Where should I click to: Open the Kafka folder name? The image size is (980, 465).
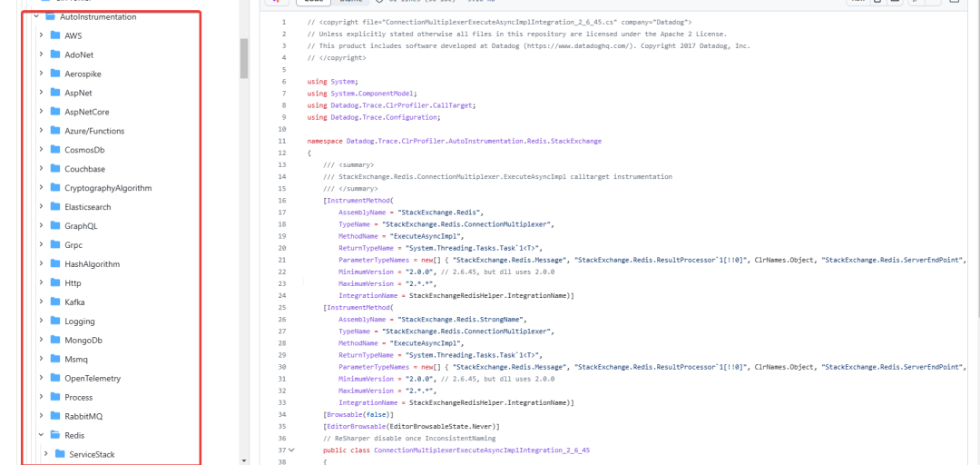[x=74, y=302]
